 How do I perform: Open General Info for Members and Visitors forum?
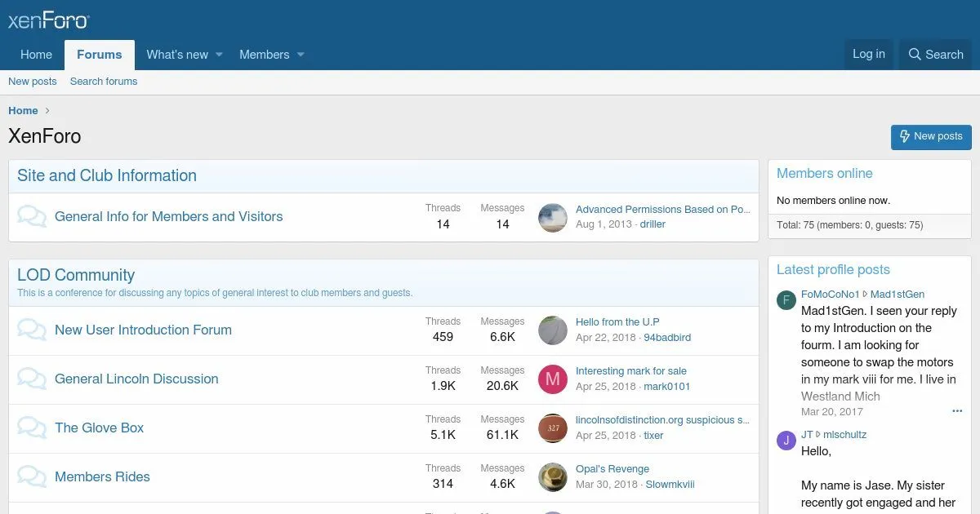pos(169,217)
